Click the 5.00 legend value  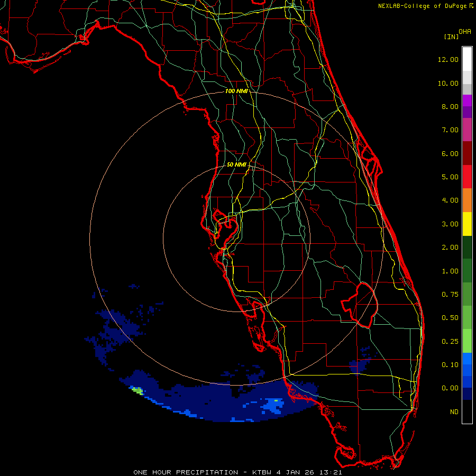pos(450,177)
